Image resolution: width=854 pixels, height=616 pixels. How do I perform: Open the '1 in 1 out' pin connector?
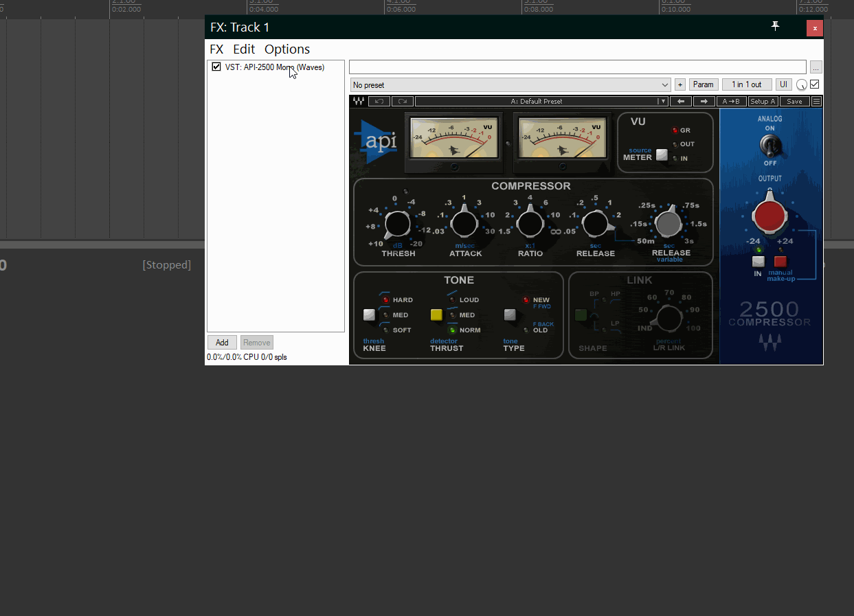(747, 84)
